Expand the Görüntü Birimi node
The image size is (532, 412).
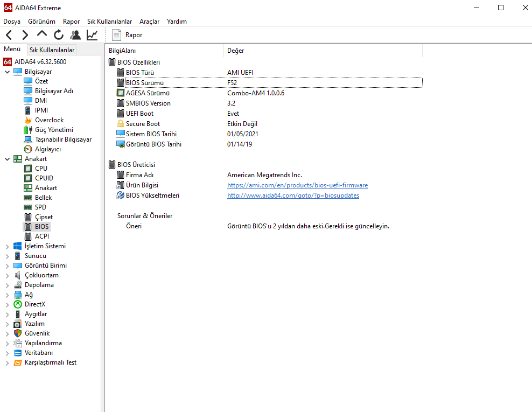7,266
